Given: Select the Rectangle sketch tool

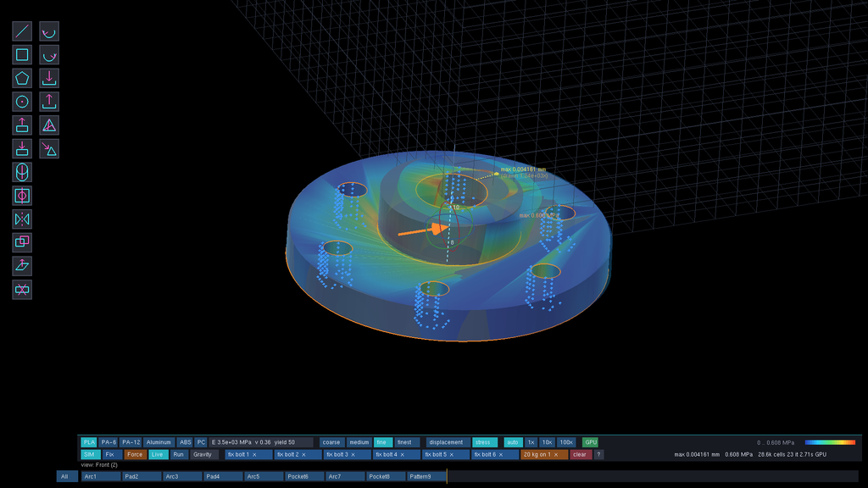Looking at the screenshot, I should (x=22, y=55).
